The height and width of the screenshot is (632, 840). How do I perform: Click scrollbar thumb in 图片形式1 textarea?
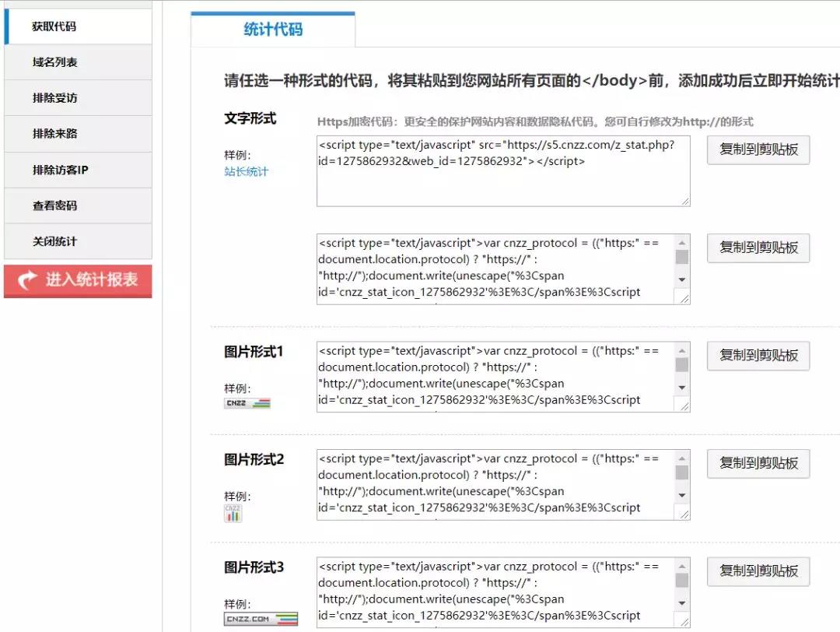(681, 365)
